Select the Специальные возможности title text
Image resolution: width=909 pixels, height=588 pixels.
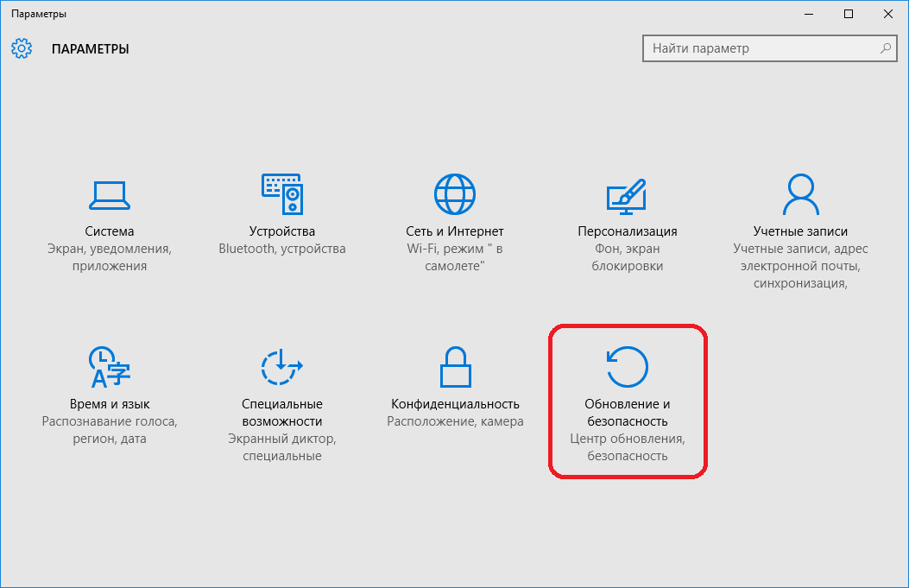click(282, 413)
